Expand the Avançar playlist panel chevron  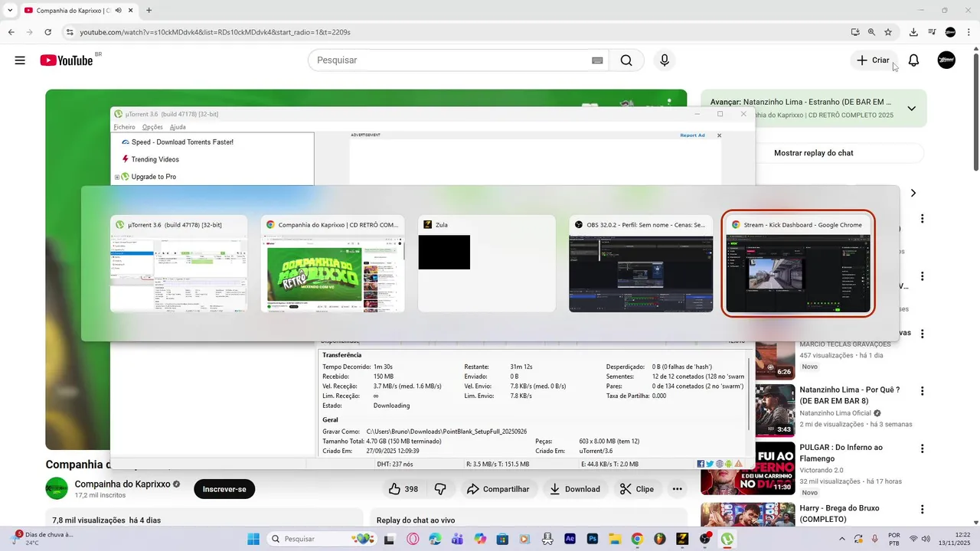pyautogui.click(x=911, y=109)
